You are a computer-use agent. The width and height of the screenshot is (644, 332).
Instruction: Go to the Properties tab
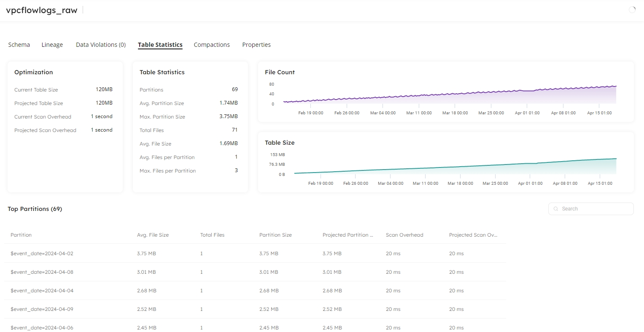(x=256, y=45)
